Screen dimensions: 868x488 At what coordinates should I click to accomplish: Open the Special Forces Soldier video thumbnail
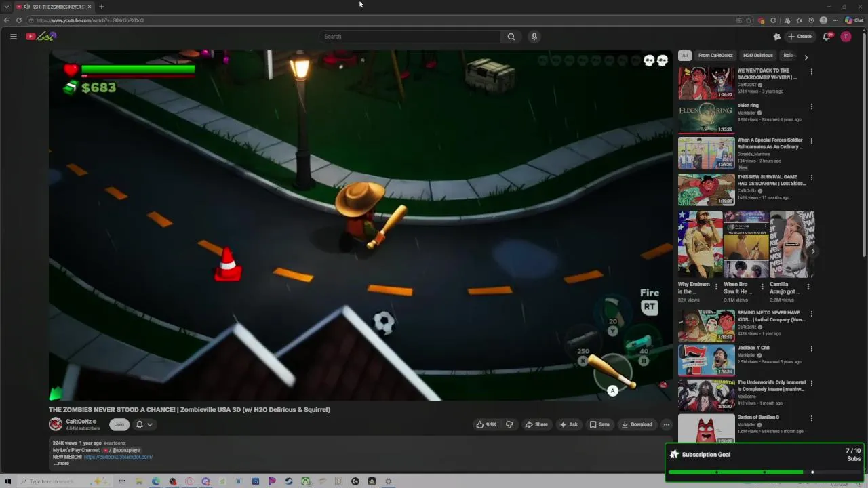706,152
